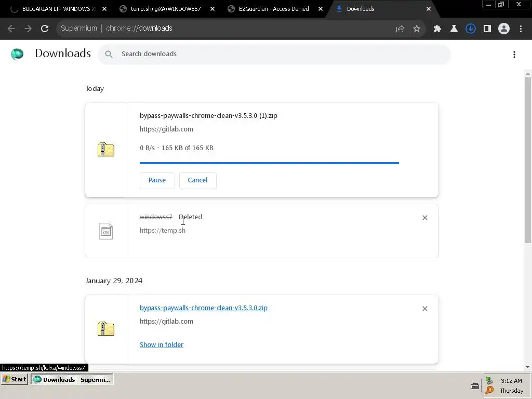
Task: Close the temp.sh tab
Action: click(212, 9)
